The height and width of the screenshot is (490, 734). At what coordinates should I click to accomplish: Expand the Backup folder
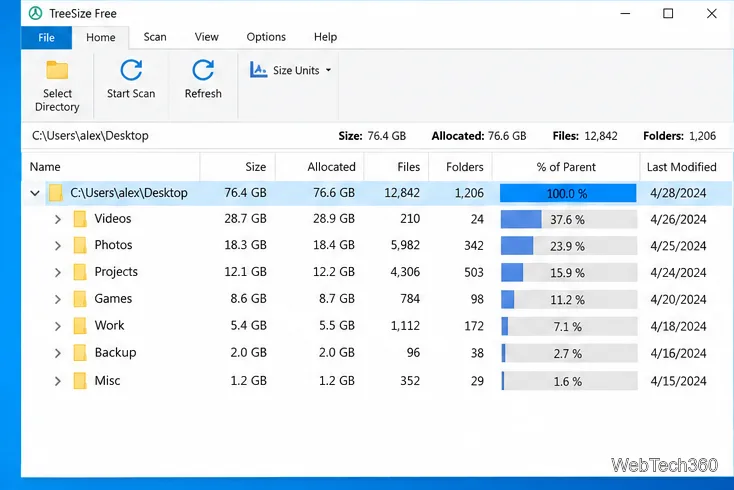(58, 353)
